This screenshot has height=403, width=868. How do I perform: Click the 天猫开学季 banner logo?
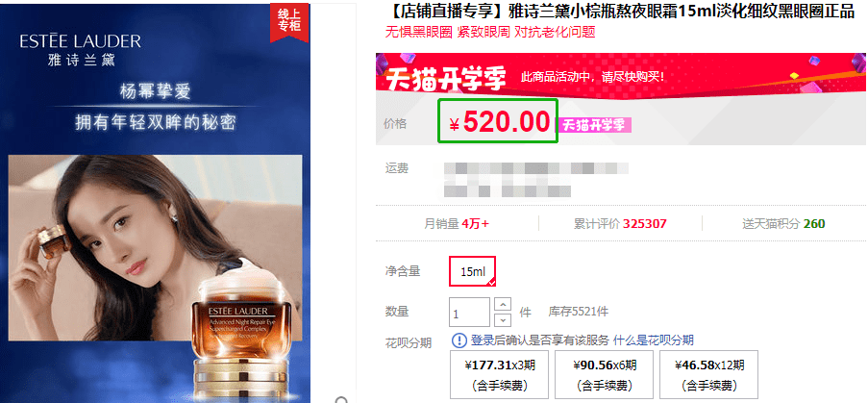(446, 80)
